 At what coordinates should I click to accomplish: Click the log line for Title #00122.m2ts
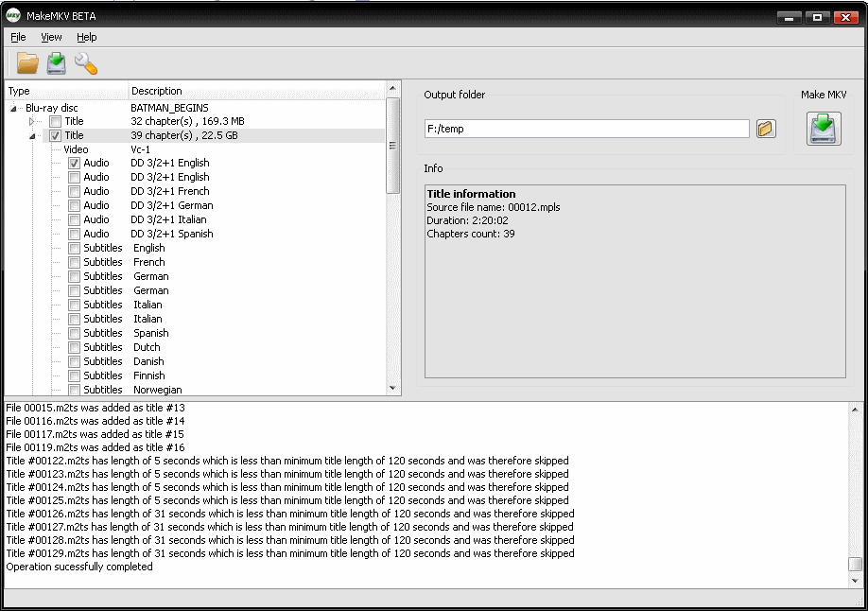(x=287, y=461)
